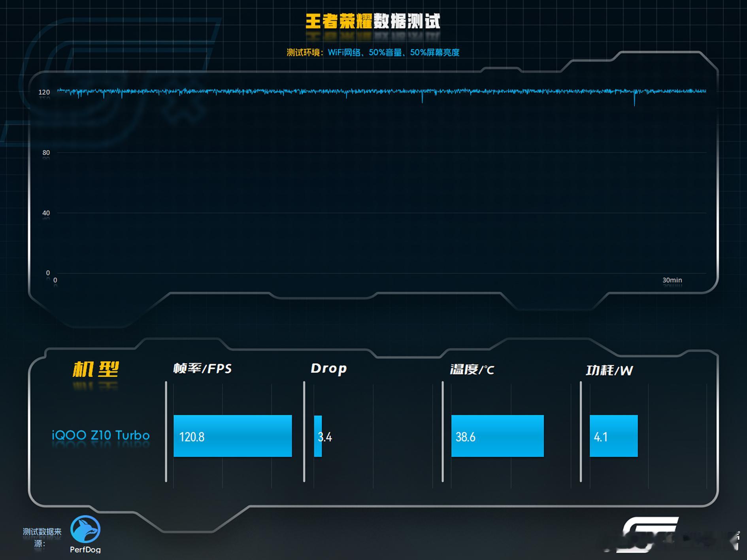Click the deepest frame-rate dip near chart end
This screenshot has width=747, height=560.
(x=634, y=99)
